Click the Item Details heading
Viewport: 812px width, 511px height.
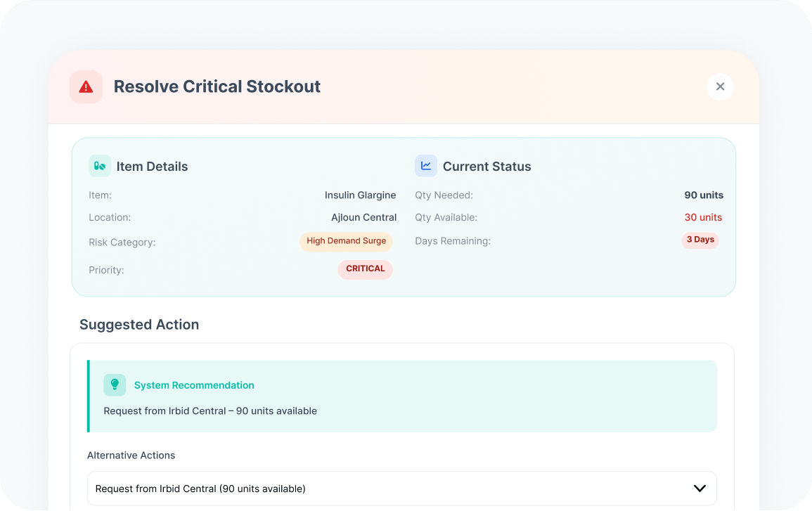click(152, 167)
